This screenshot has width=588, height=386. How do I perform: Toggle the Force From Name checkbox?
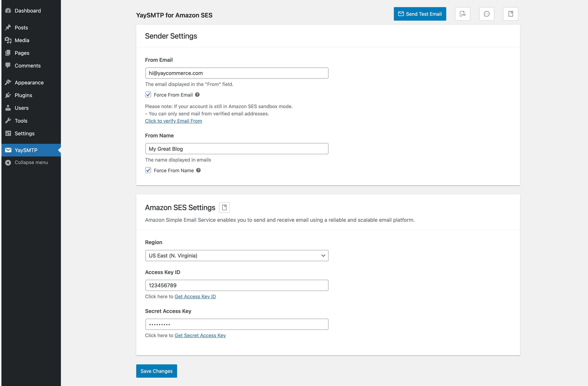click(148, 170)
